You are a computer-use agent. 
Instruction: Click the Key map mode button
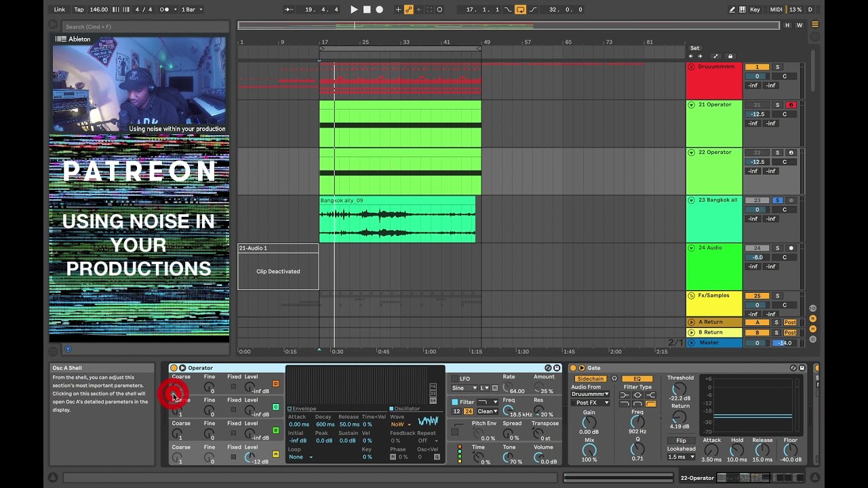[755, 9]
